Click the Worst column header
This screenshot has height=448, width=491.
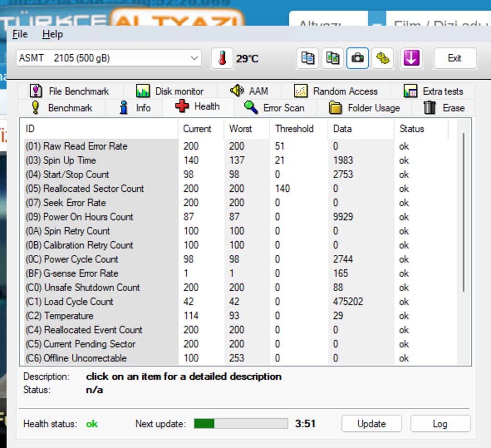pos(247,129)
